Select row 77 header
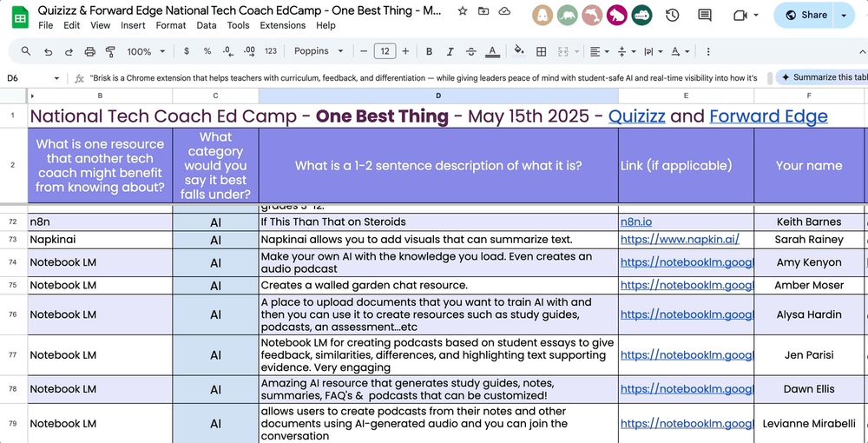The height and width of the screenshot is (443, 868). point(13,355)
